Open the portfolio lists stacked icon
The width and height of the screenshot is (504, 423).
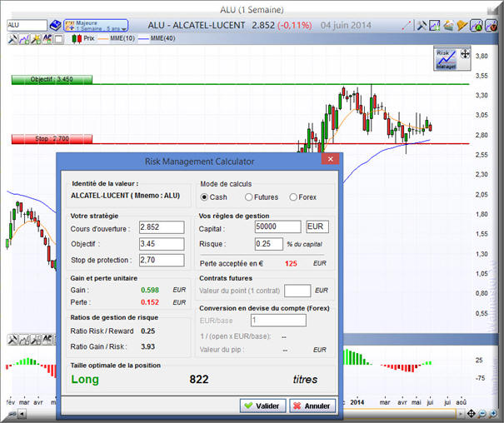449,25
